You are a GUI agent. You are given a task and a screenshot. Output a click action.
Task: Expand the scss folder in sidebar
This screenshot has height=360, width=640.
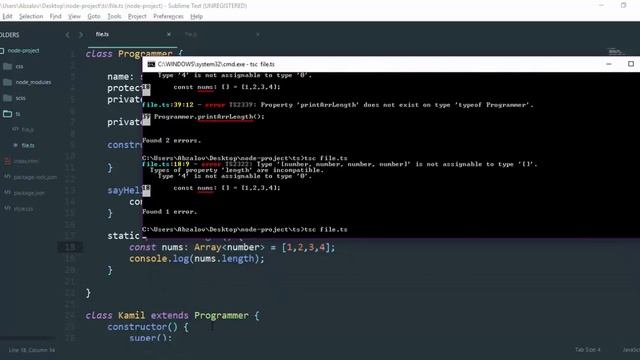pos(20,98)
